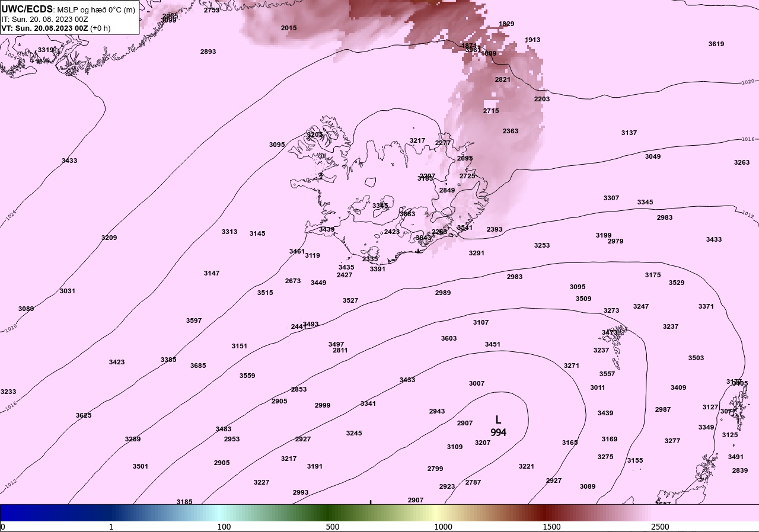The width and height of the screenshot is (759, 532).
Task: Select the 'VT: Sun. 20.08.2023 00Z (+0 h)' line
Action: (56, 28)
